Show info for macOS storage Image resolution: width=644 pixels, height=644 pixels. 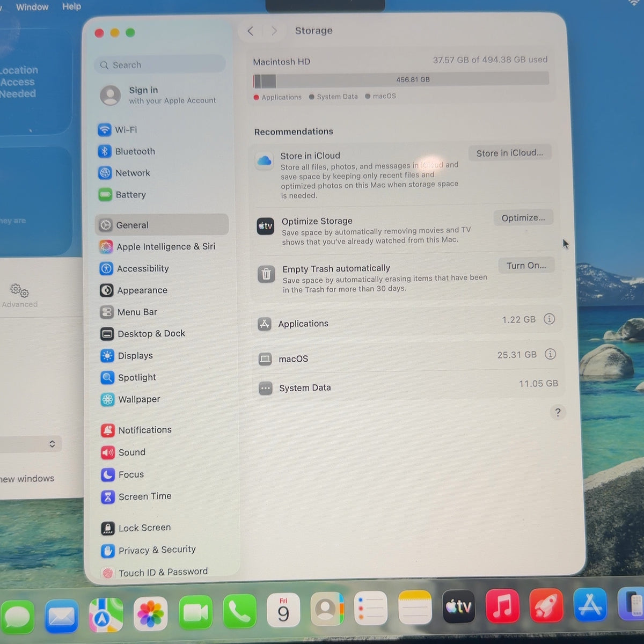(x=550, y=354)
